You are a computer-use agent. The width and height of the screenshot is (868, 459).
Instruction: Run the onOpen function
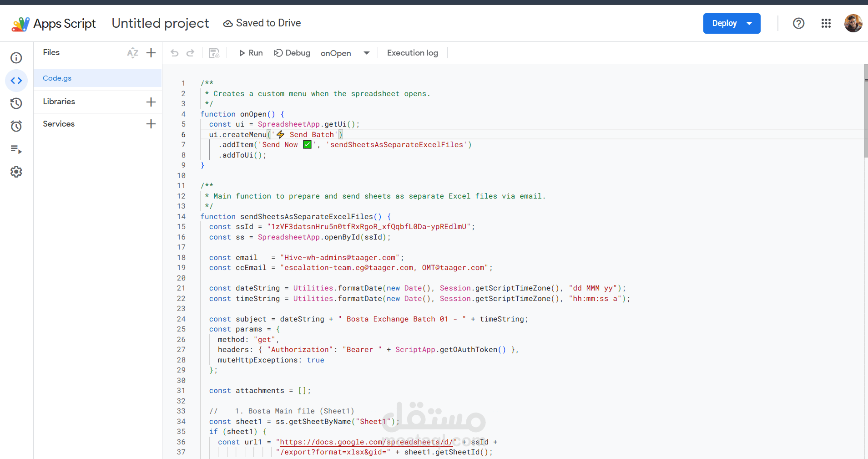coord(251,53)
